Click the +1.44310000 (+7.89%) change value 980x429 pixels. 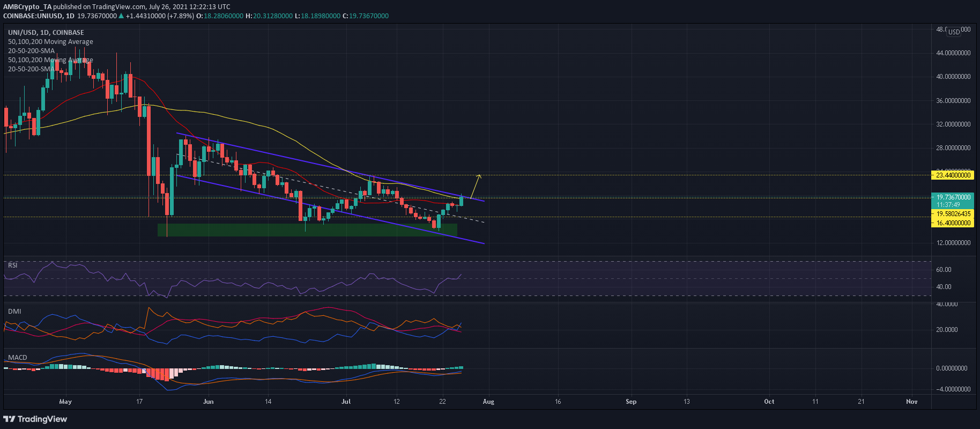coord(160,16)
